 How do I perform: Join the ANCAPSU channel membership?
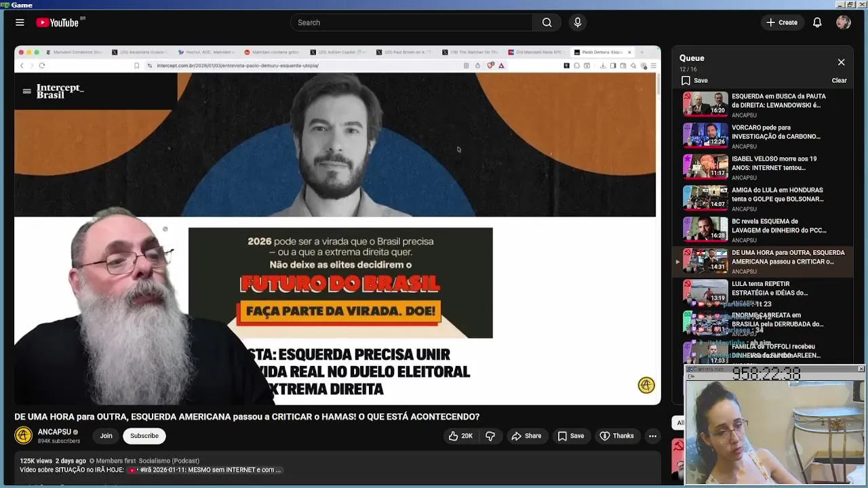point(106,436)
